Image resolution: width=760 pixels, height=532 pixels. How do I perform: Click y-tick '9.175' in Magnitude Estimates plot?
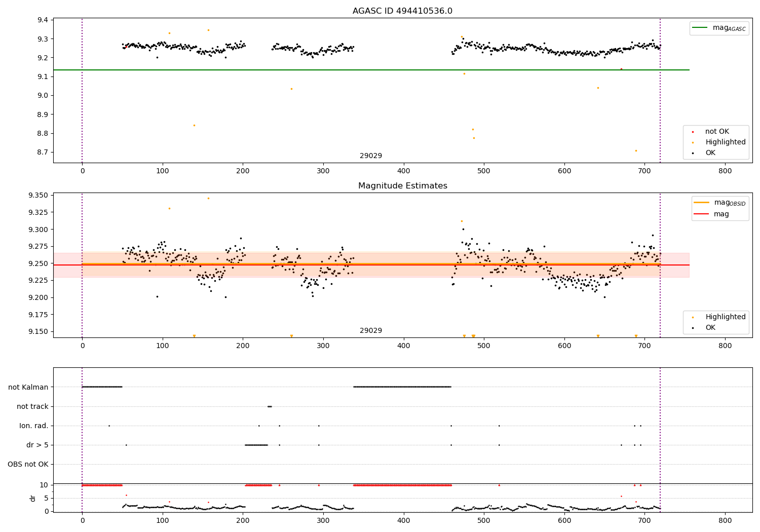(38, 315)
